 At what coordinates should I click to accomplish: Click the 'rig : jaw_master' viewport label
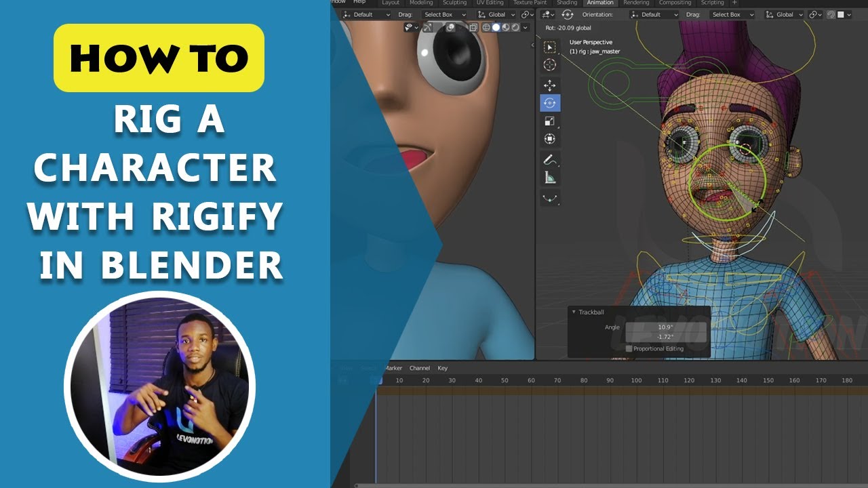(x=595, y=52)
